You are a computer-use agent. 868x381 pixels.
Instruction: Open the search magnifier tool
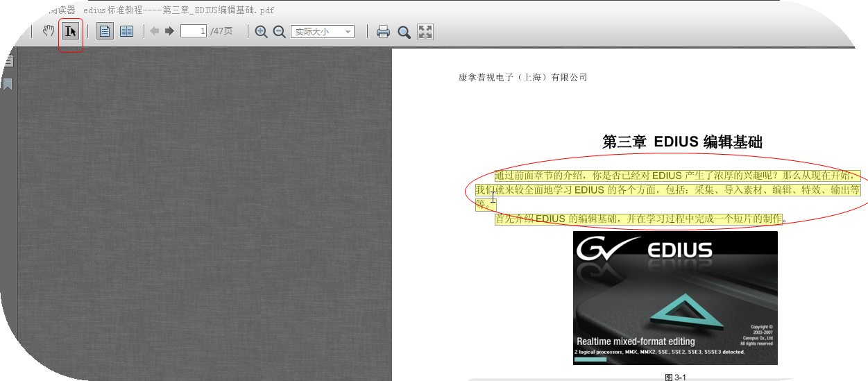[404, 32]
